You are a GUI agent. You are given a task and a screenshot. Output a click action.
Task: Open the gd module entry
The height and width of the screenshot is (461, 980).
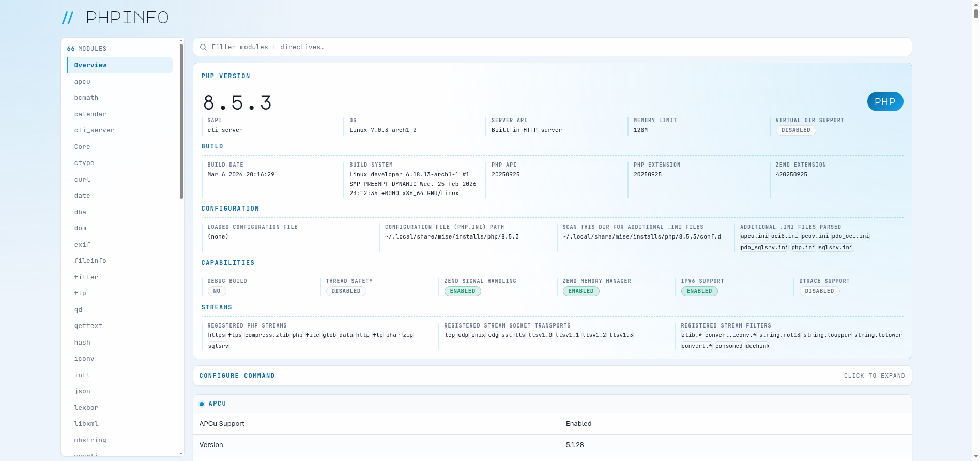(x=120, y=310)
